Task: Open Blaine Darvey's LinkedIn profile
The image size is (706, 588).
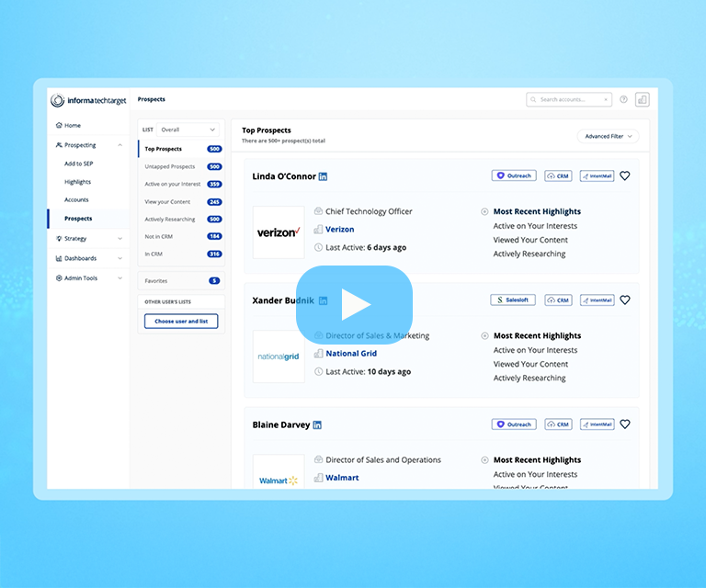Action: point(317,424)
